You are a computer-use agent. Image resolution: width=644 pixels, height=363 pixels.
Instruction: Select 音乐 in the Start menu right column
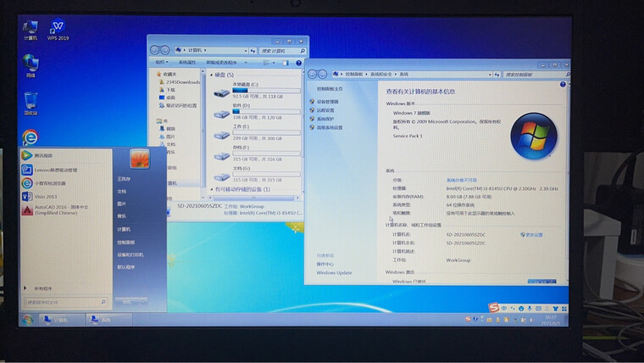121,216
